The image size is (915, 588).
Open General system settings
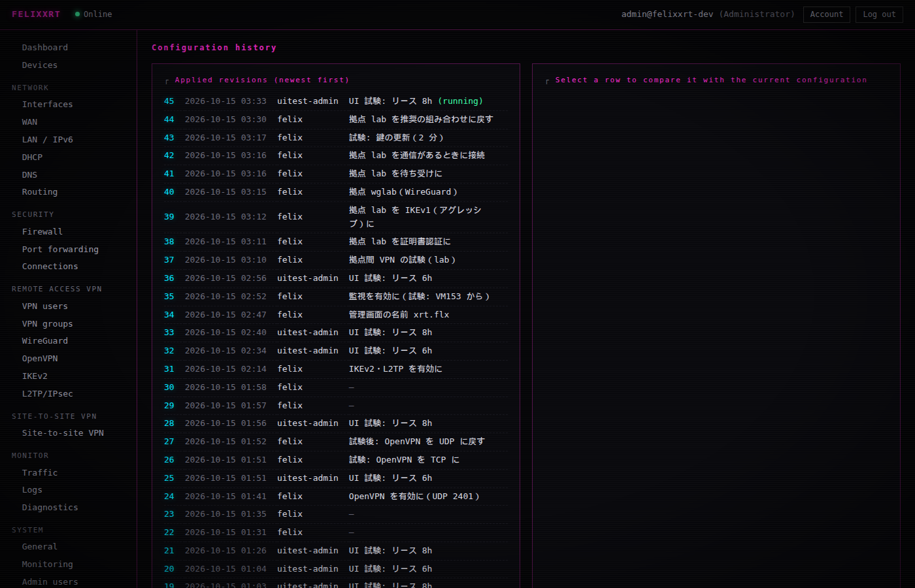pos(40,547)
